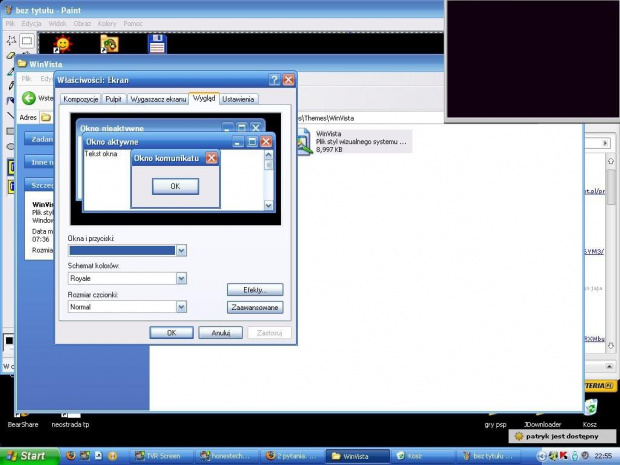Click the Start button on taskbar

click(28, 455)
